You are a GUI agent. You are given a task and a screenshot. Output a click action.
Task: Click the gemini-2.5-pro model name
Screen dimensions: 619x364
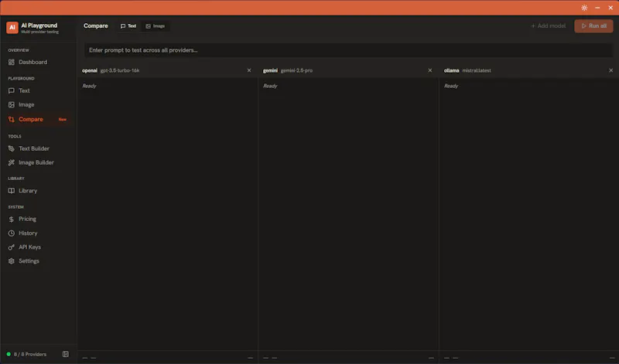(296, 70)
